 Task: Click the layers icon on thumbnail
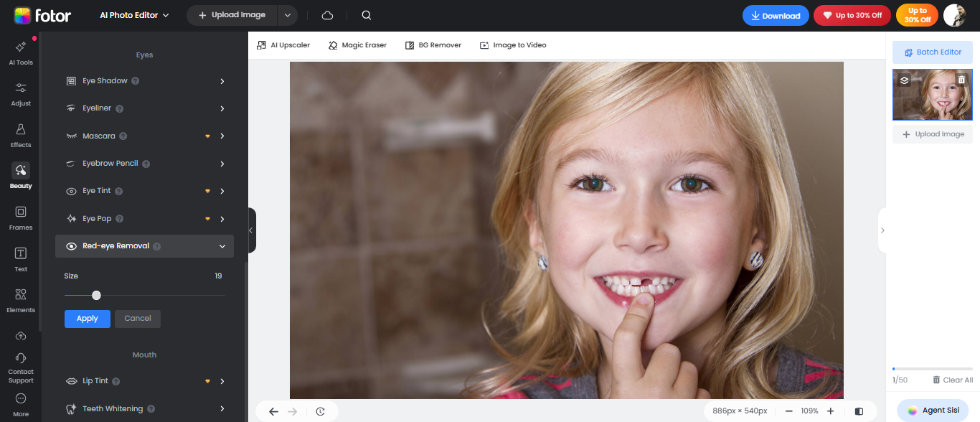(x=904, y=80)
